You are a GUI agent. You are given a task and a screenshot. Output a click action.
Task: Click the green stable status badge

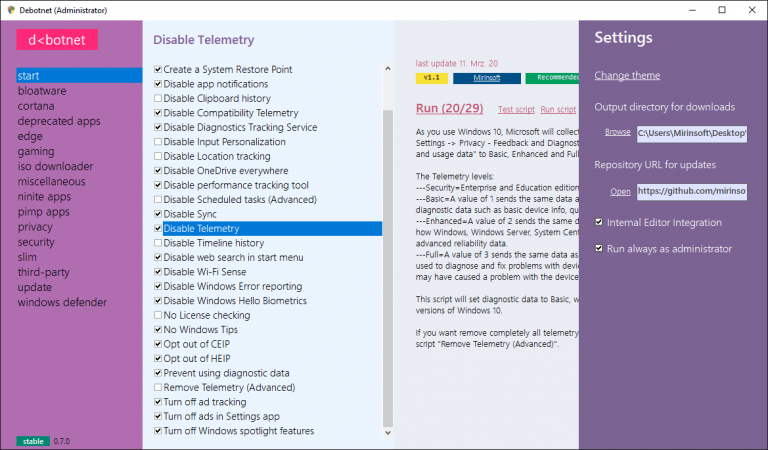tap(32, 440)
